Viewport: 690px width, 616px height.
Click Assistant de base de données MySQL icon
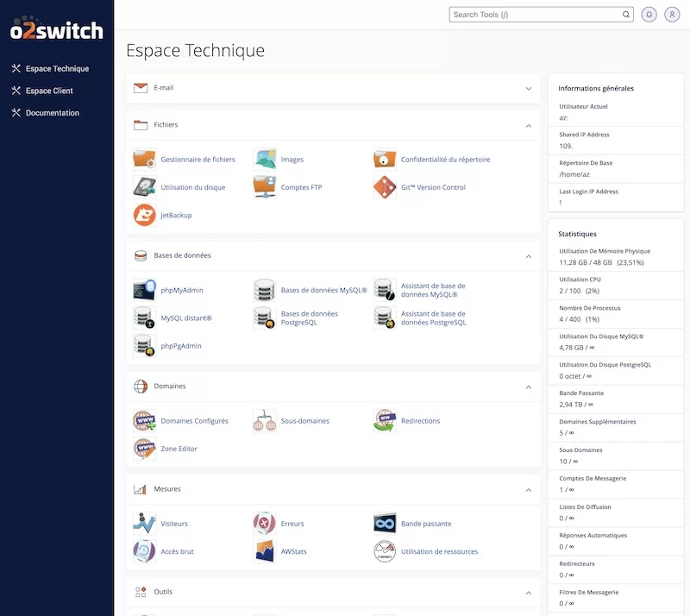coord(385,290)
